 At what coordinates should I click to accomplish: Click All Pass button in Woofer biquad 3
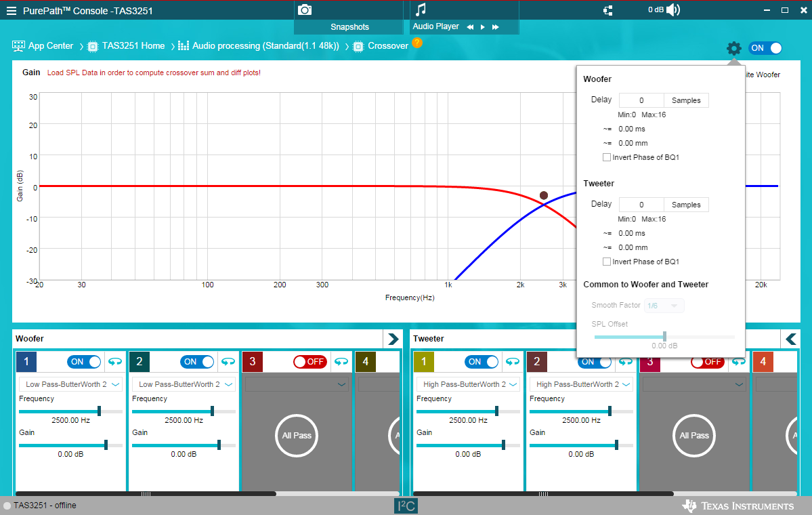pyautogui.click(x=297, y=436)
